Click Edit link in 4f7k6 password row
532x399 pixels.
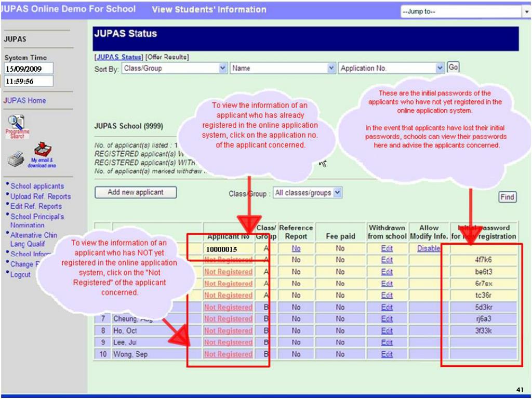point(387,260)
